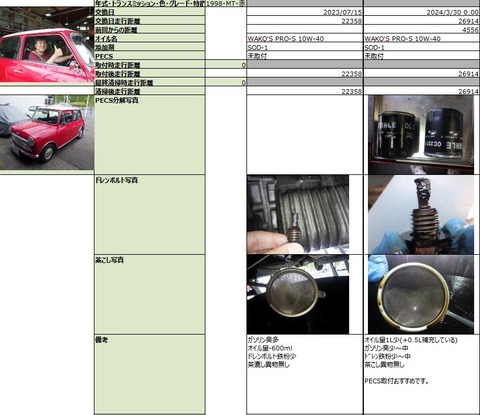Select 22358 in the 交換日走行距離 row
The width and height of the screenshot is (480, 415).
point(305,21)
